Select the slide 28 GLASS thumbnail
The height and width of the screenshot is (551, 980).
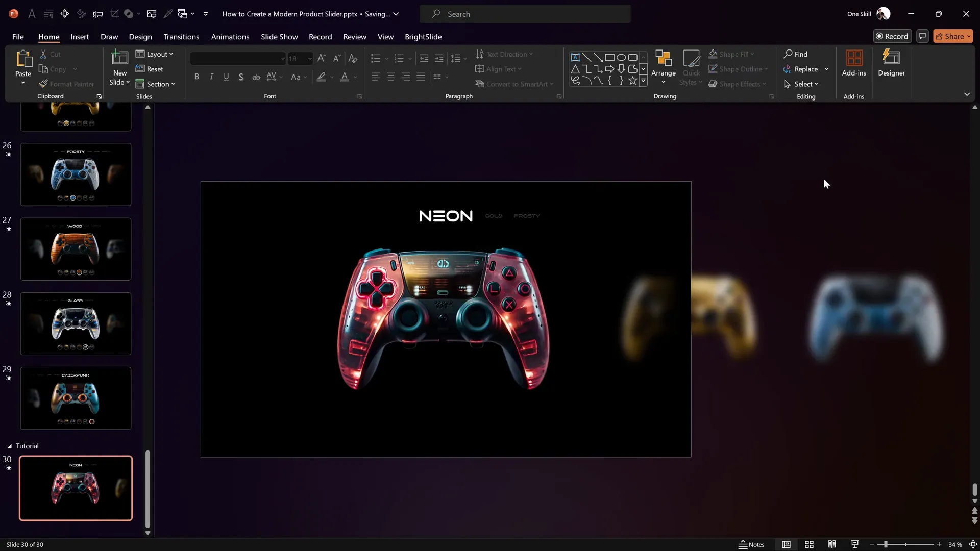tap(76, 323)
